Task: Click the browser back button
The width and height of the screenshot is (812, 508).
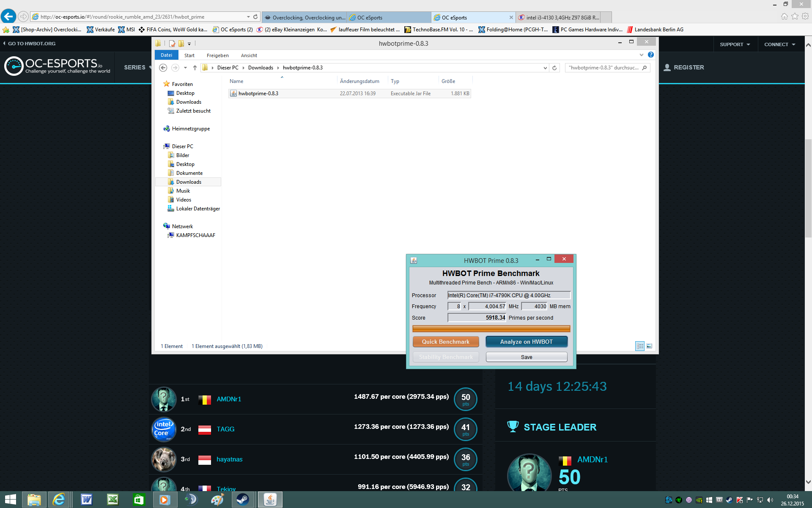Action: pos(8,17)
